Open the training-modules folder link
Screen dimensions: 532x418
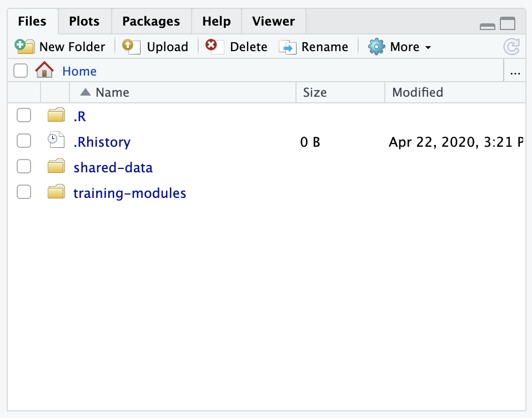pyautogui.click(x=129, y=193)
